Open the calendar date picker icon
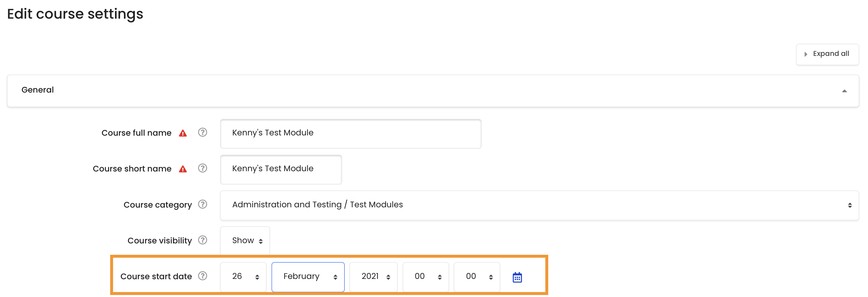Image resolution: width=868 pixels, height=297 pixels. (517, 277)
